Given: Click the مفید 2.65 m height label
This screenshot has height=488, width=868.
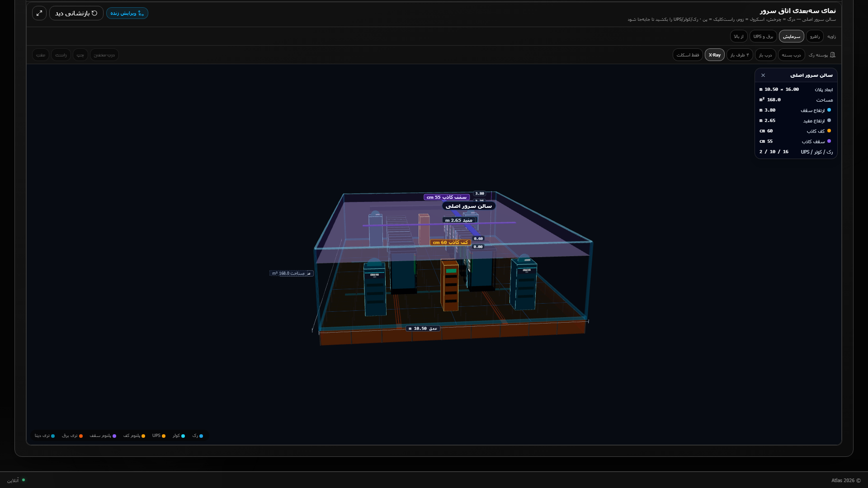Looking at the screenshot, I should coord(459,221).
